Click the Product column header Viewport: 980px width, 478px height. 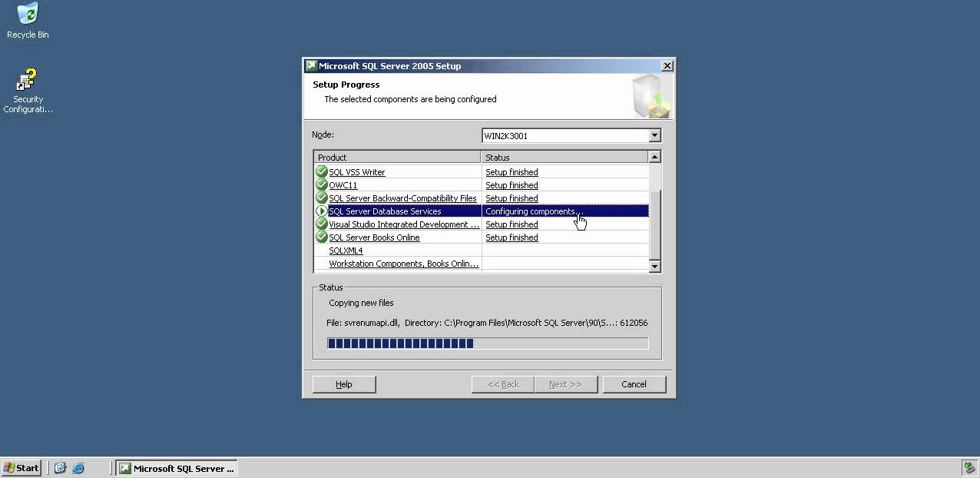[x=397, y=157]
